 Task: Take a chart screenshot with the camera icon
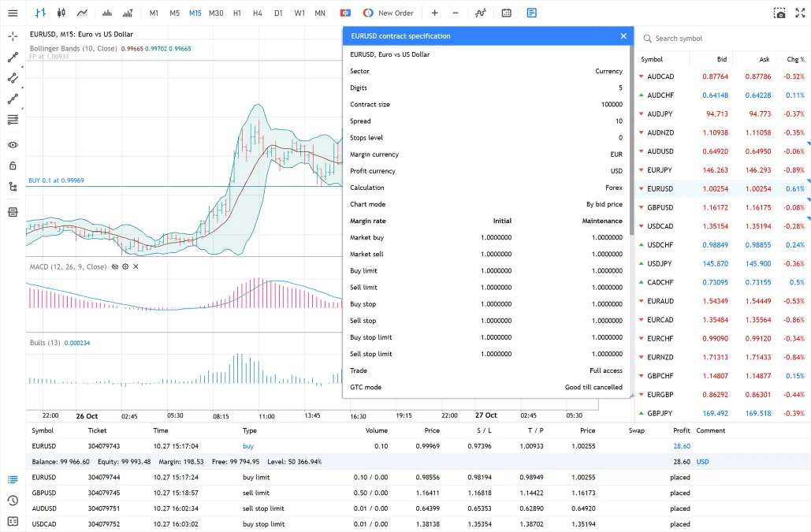(x=779, y=13)
